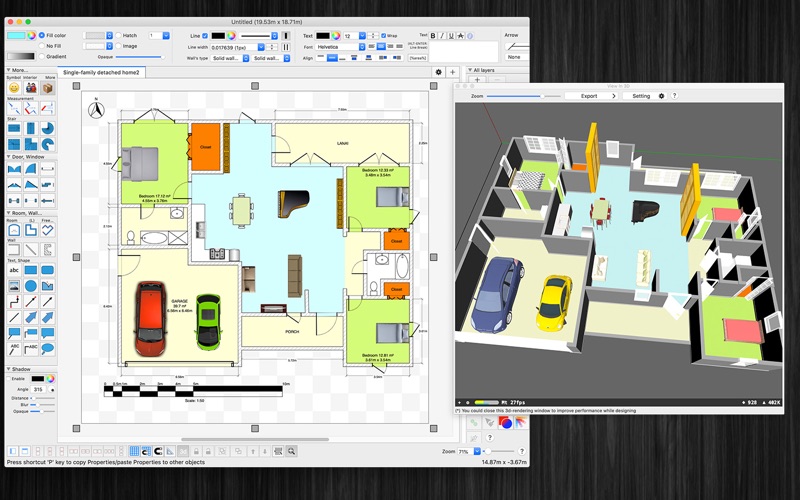Click Export in the 3D window

[591, 96]
